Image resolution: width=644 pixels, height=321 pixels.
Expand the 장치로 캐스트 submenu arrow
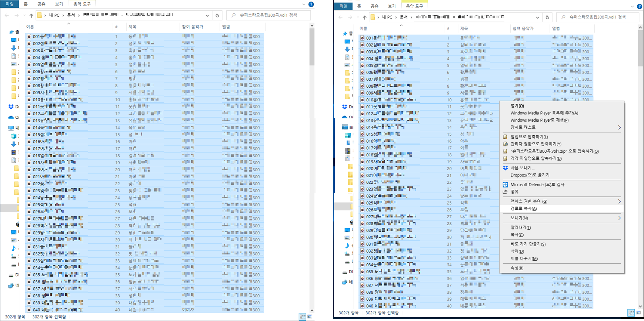[619, 127]
